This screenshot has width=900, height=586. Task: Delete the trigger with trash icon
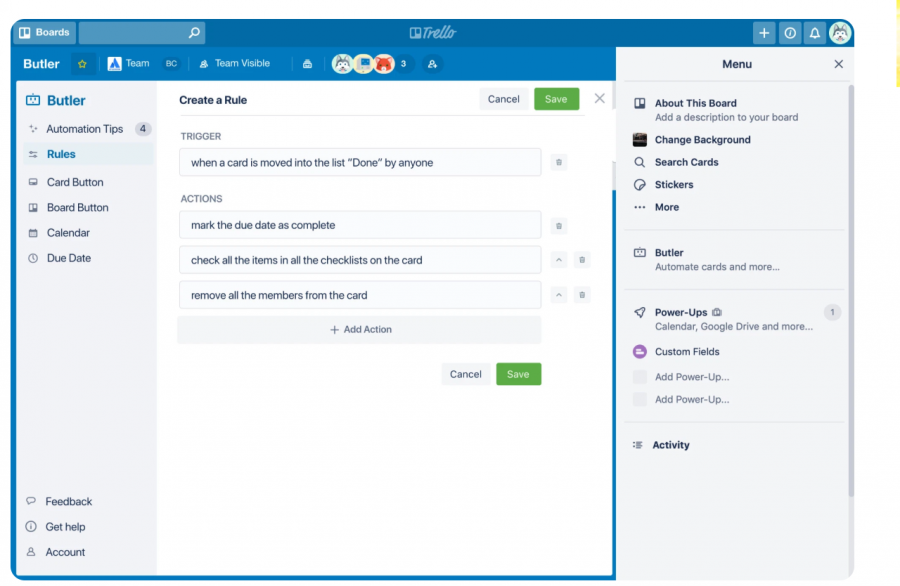558,162
